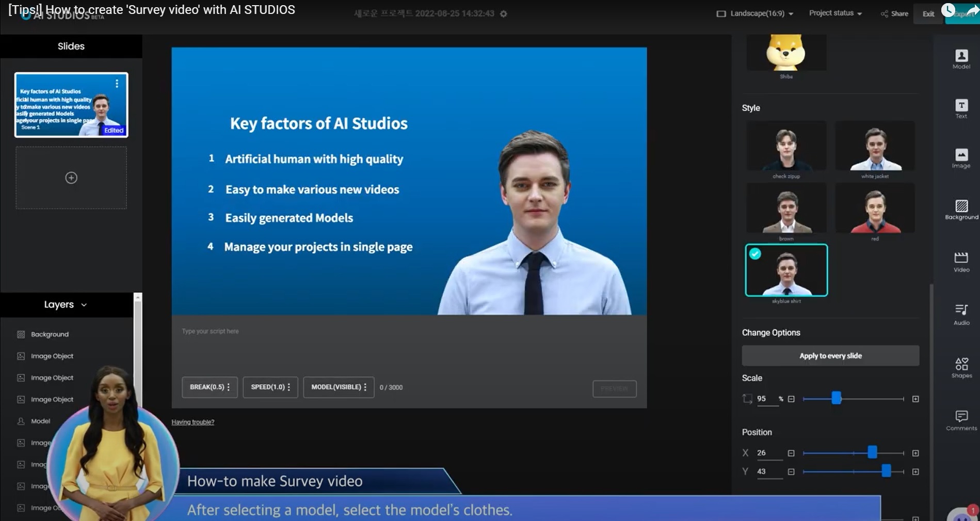This screenshot has width=980, height=521.
Task: Click the chat bubble notification icon
Action: coord(962,513)
